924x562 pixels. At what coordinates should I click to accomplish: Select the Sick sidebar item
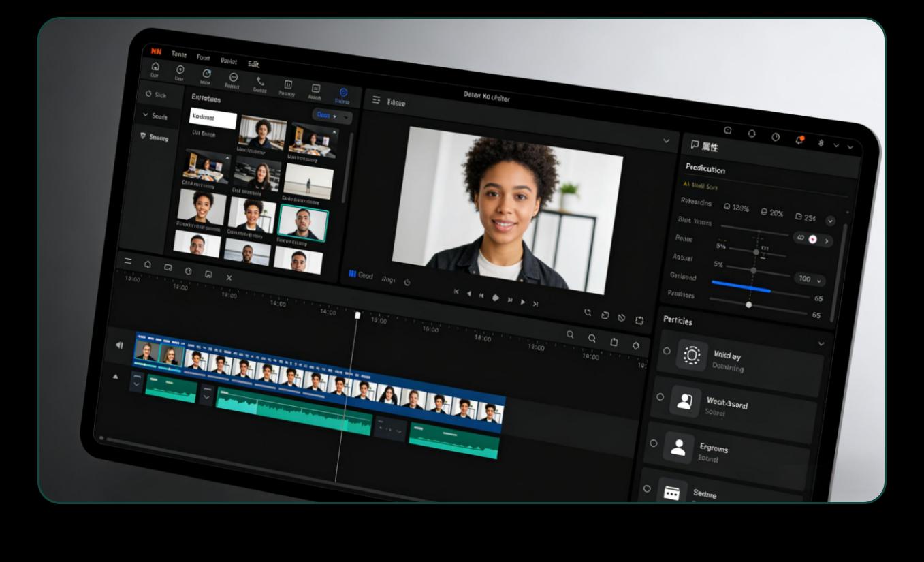click(156, 95)
